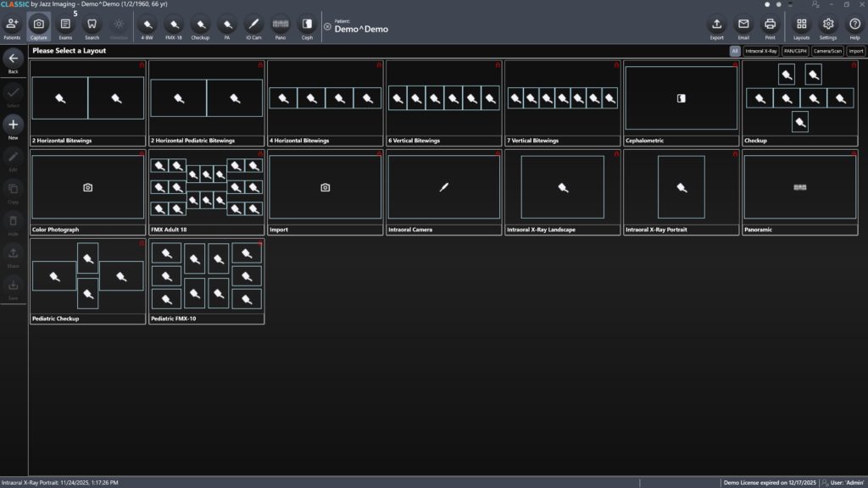Filter layouts by PAN/CEPH
Viewport: 868px width, 488px height.
(x=795, y=51)
